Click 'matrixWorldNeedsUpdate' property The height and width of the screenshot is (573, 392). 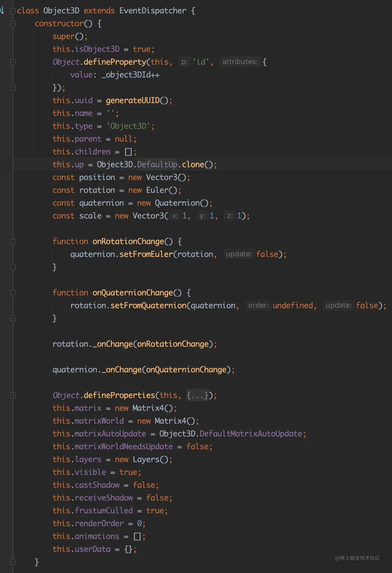click(124, 446)
